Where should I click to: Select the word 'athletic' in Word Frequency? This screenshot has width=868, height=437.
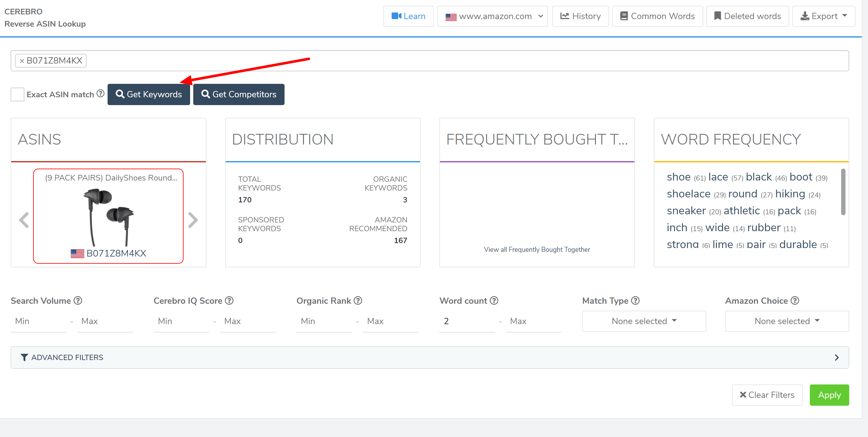pyautogui.click(x=742, y=211)
